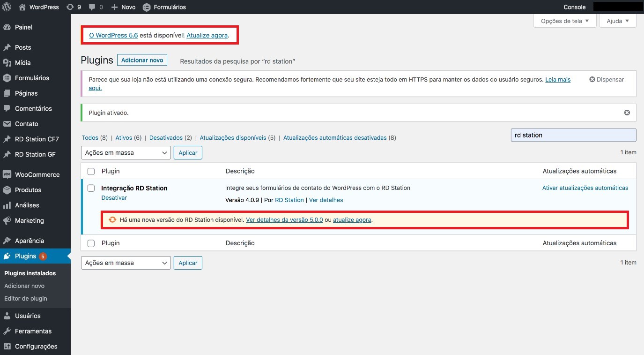Open the 'Leia mais aqui' link
The image size is (644, 355).
click(558, 80)
